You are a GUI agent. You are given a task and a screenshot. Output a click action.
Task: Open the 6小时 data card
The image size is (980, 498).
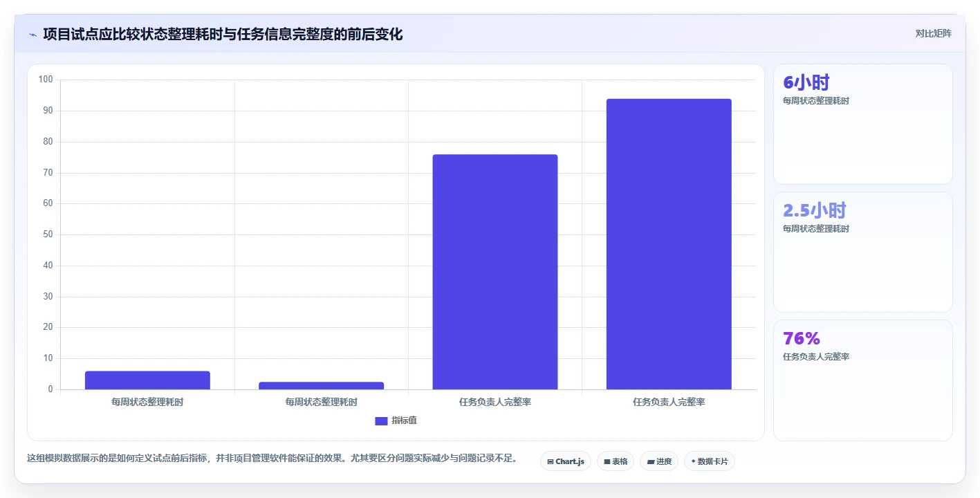click(x=863, y=124)
